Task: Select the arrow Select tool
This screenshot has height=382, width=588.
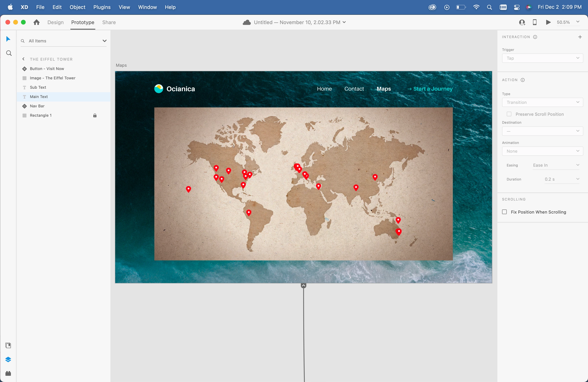Action: (x=8, y=39)
